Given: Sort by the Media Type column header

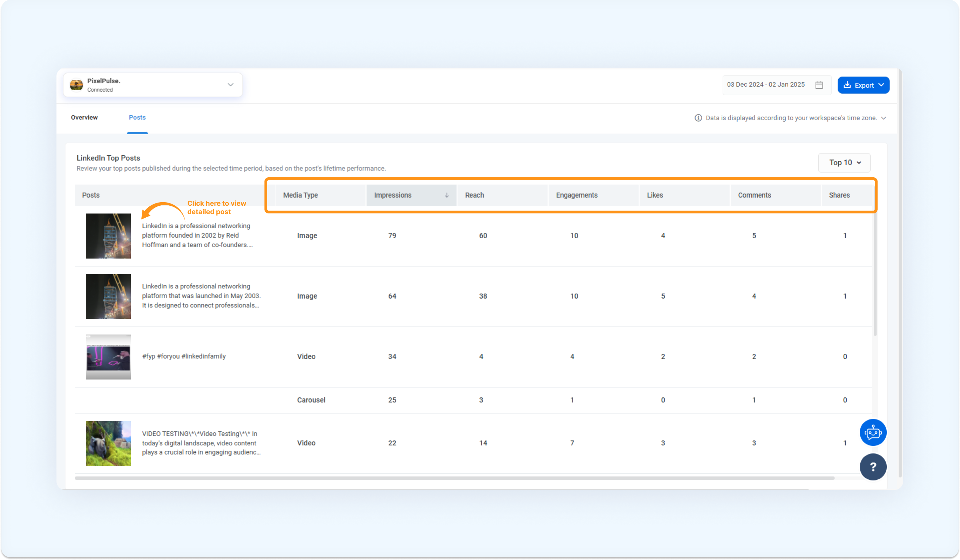Looking at the screenshot, I should tap(320, 195).
